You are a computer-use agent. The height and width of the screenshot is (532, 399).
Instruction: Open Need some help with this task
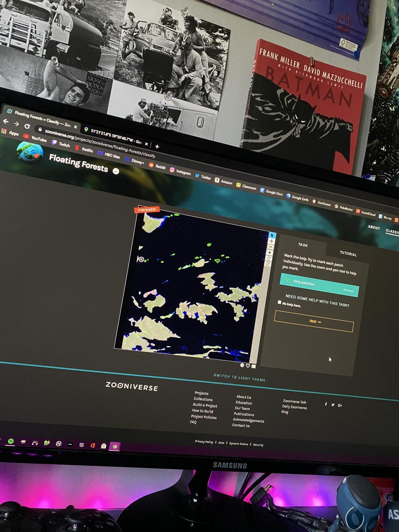pyautogui.click(x=317, y=301)
